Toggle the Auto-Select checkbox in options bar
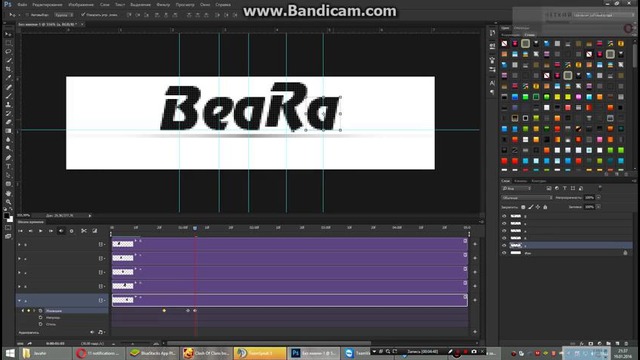640x360 pixels. click(x=27, y=15)
